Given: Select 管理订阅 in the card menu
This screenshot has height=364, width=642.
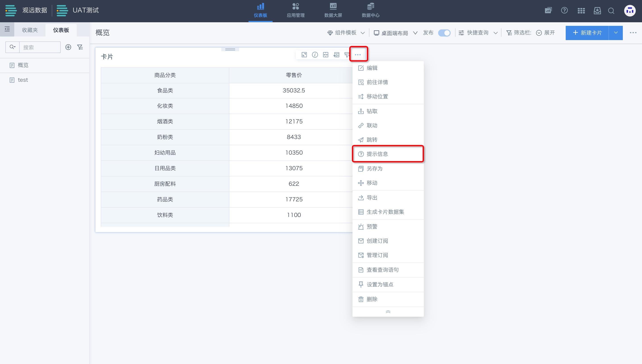Looking at the screenshot, I should click(x=388, y=255).
